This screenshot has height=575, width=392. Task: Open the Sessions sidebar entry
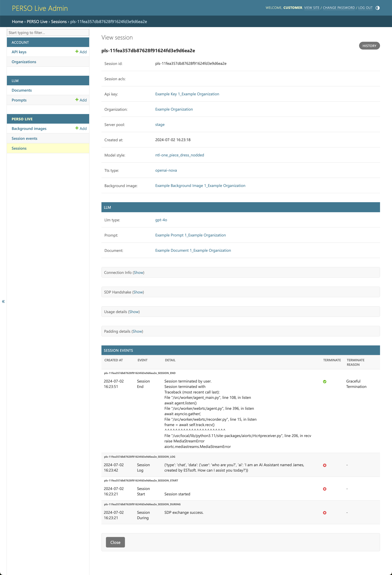(x=19, y=148)
